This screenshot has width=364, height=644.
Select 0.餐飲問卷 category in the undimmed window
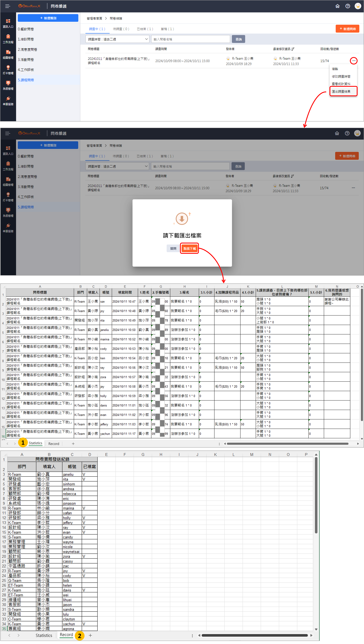[48, 29]
